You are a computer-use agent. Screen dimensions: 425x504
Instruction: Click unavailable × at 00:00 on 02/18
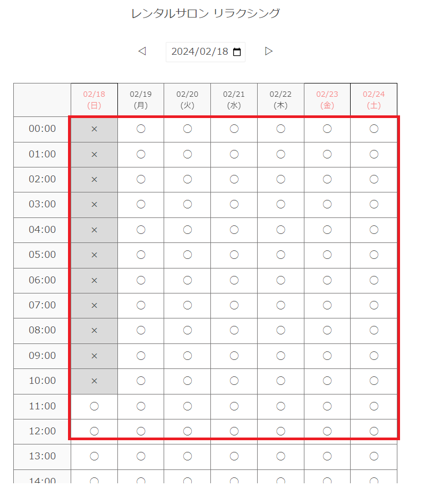[95, 129]
